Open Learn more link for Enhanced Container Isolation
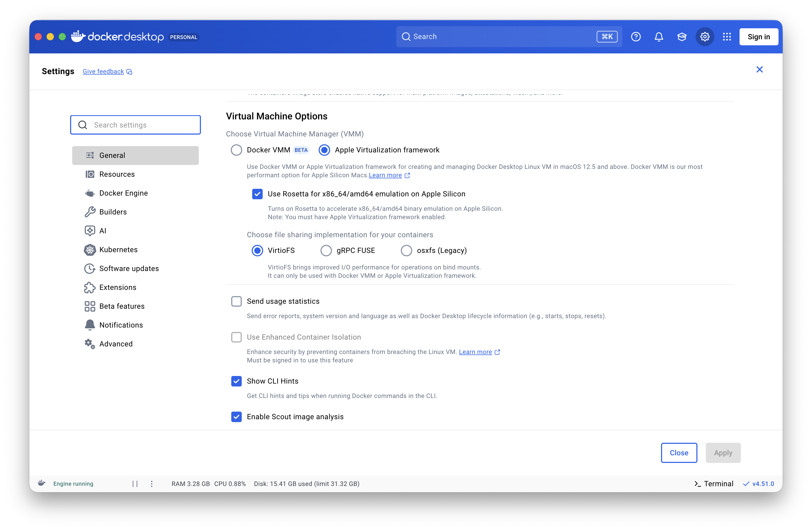Screen dimensions: 812x531 [475, 352]
